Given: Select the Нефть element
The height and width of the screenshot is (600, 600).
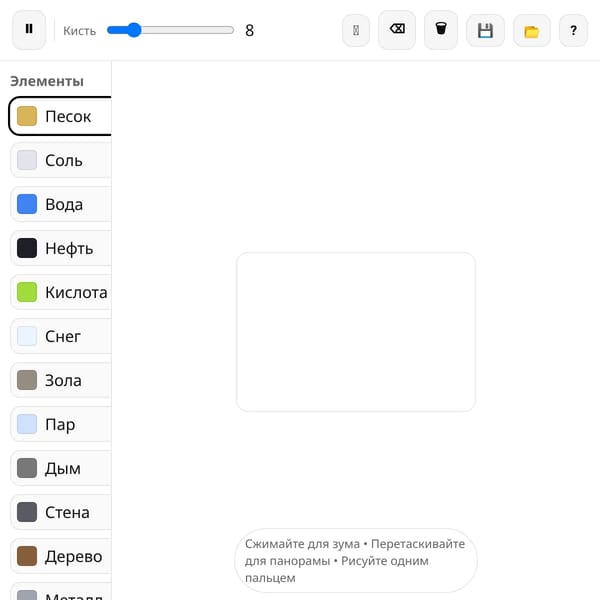Looking at the screenshot, I should [61, 248].
